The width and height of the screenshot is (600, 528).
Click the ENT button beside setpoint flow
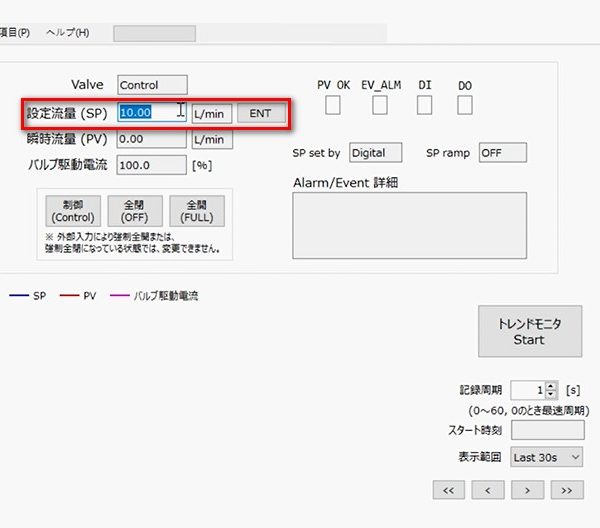click(260, 113)
